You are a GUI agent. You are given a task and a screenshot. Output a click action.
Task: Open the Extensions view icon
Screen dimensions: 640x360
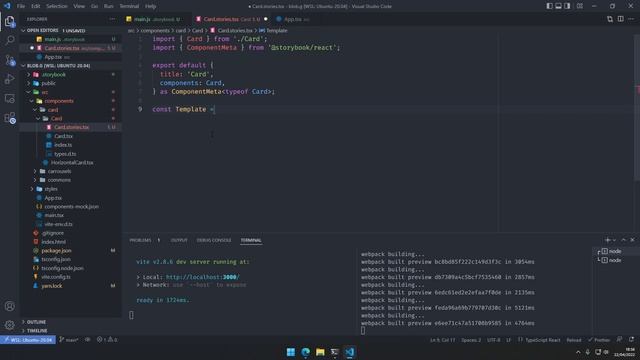tap(9, 118)
